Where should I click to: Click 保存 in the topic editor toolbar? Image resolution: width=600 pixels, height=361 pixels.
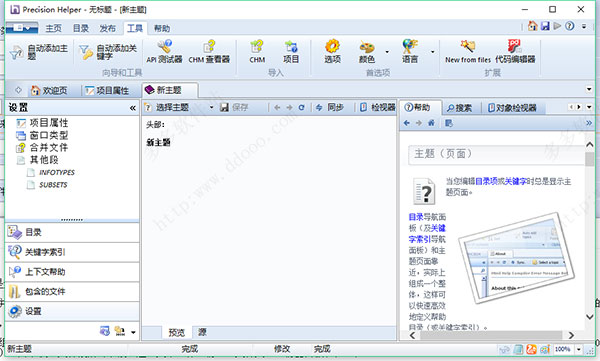pyautogui.click(x=234, y=108)
